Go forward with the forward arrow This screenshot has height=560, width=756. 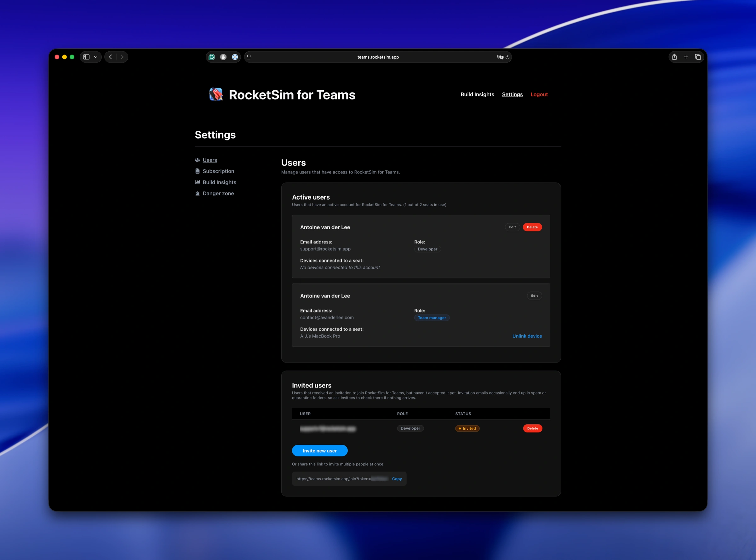tap(122, 57)
